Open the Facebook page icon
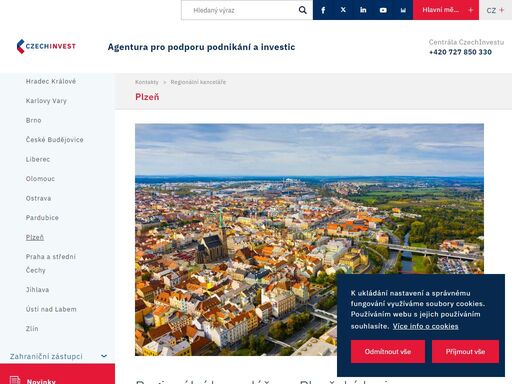 [323, 10]
